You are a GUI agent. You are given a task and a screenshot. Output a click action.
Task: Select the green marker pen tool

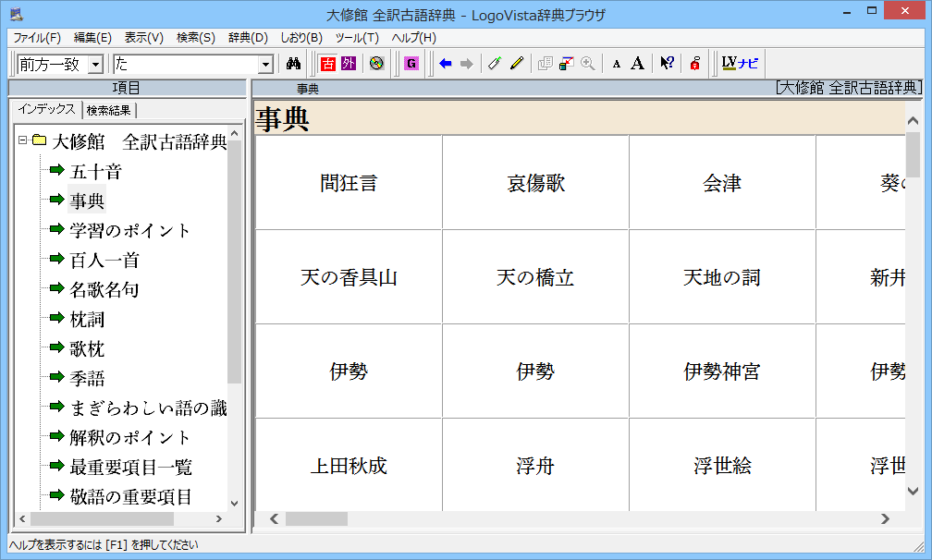click(495, 64)
